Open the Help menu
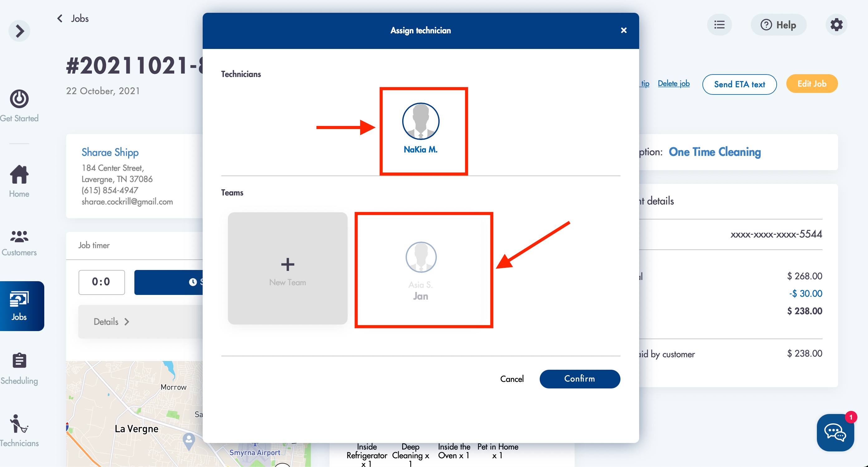 779,25
